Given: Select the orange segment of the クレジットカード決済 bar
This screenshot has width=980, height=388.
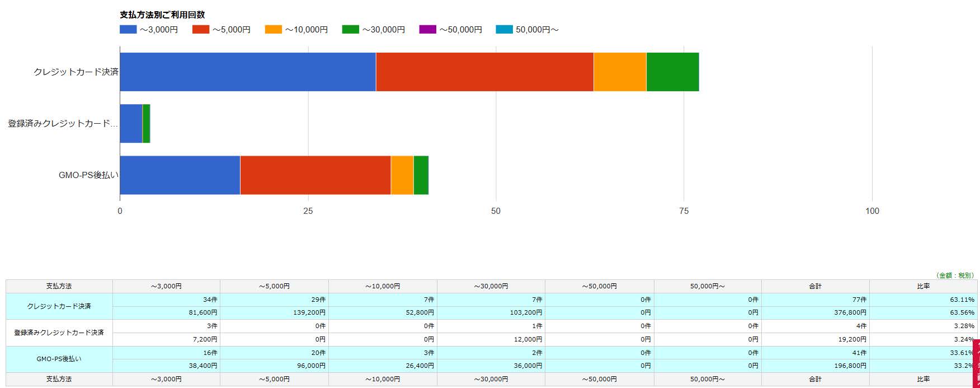Looking at the screenshot, I should tap(620, 72).
